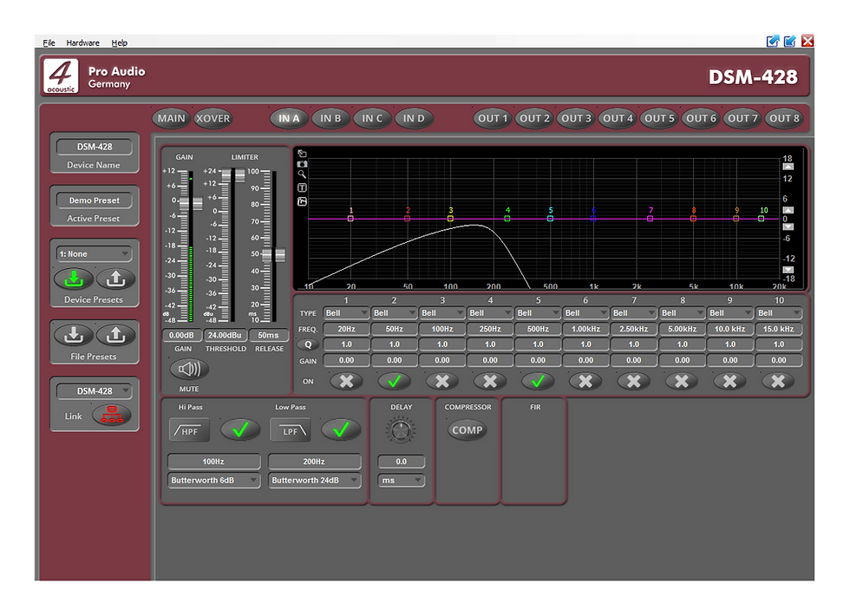
Task: Click the Q button in the EQ table
Action: pyautogui.click(x=308, y=344)
